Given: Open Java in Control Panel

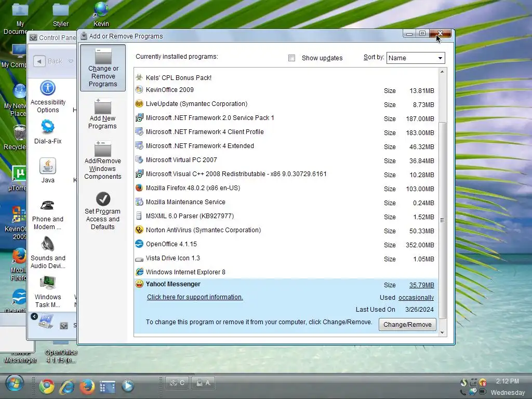Looking at the screenshot, I should click(x=48, y=170).
